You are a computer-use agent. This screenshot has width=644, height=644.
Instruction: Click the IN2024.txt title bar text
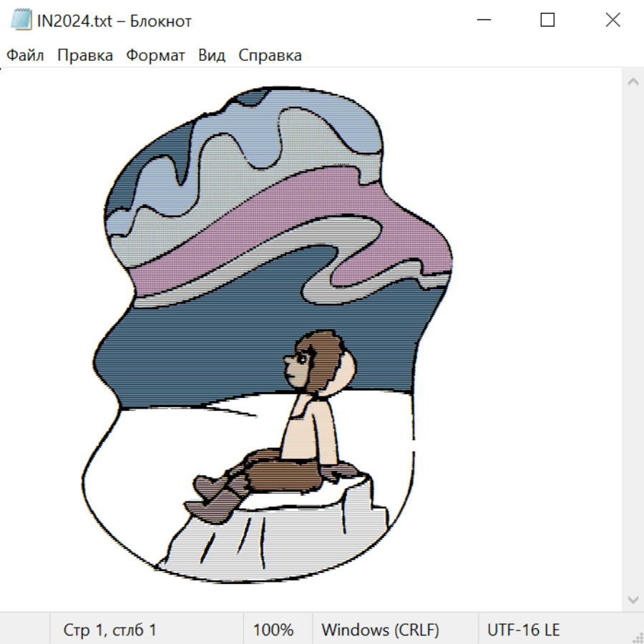pos(114,21)
